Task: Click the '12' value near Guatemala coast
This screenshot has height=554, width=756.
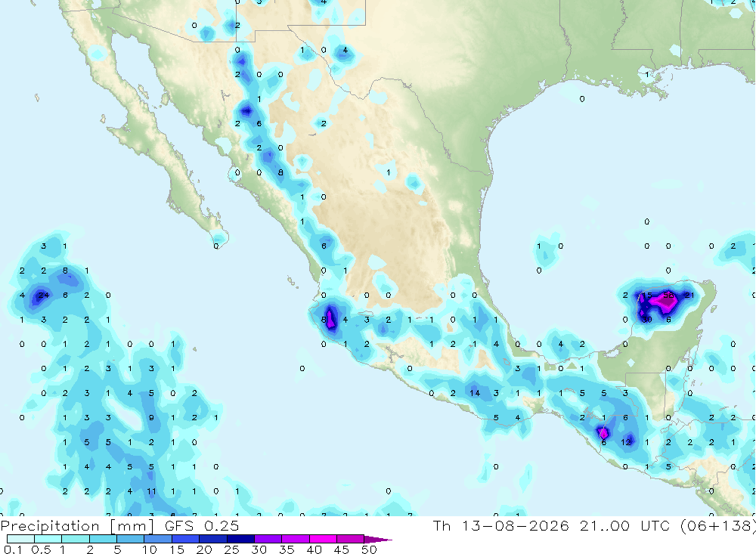Action: pos(626,442)
